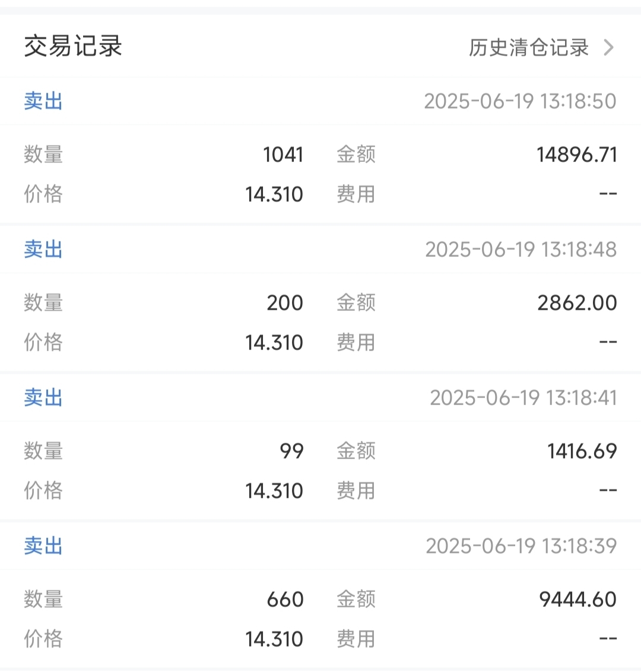
Task: Click the 费用 dashes in the first record
Action: pos(608,194)
